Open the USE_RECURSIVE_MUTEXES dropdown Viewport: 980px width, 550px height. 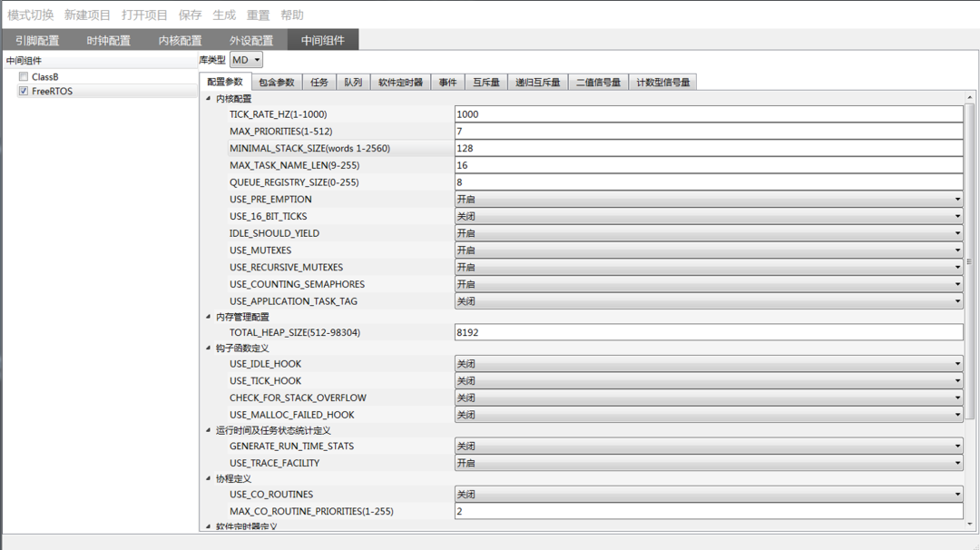[709, 267]
